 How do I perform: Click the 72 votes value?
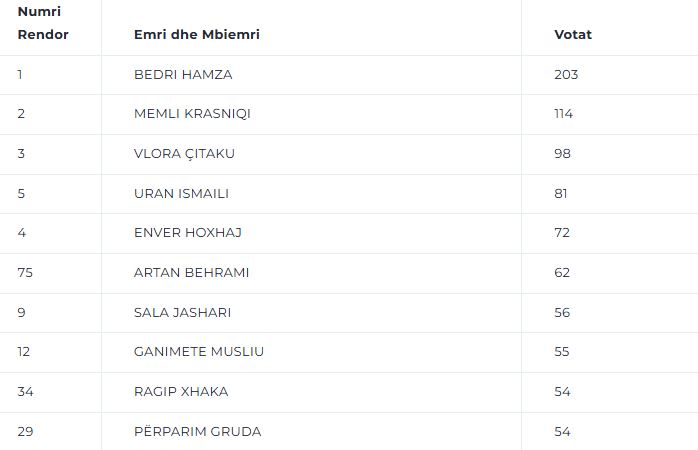pyautogui.click(x=562, y=232)
